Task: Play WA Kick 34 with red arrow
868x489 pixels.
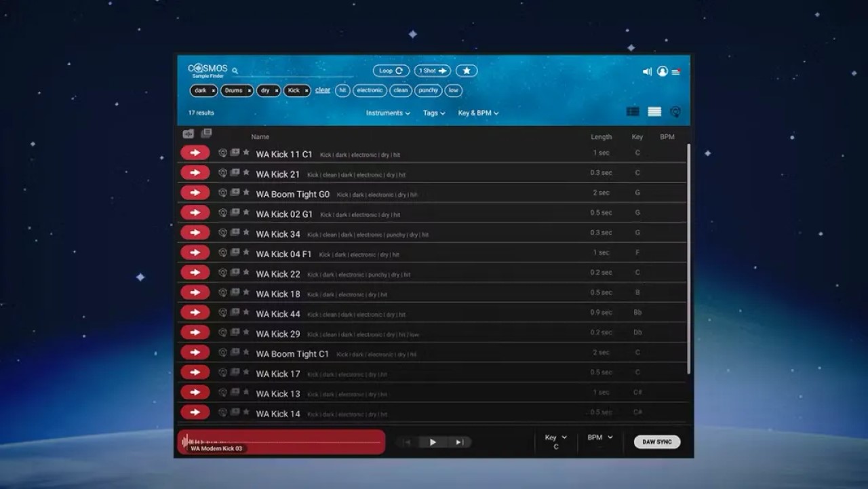Action: tap(195, 233)
